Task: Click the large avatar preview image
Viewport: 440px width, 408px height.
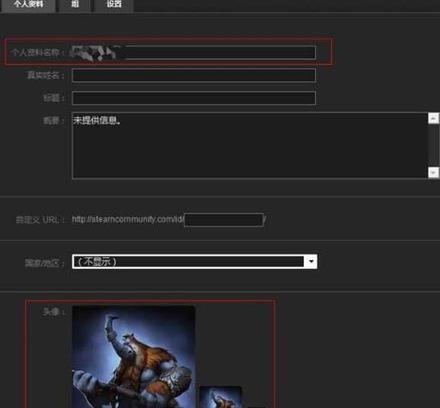Action: [133, 357]
